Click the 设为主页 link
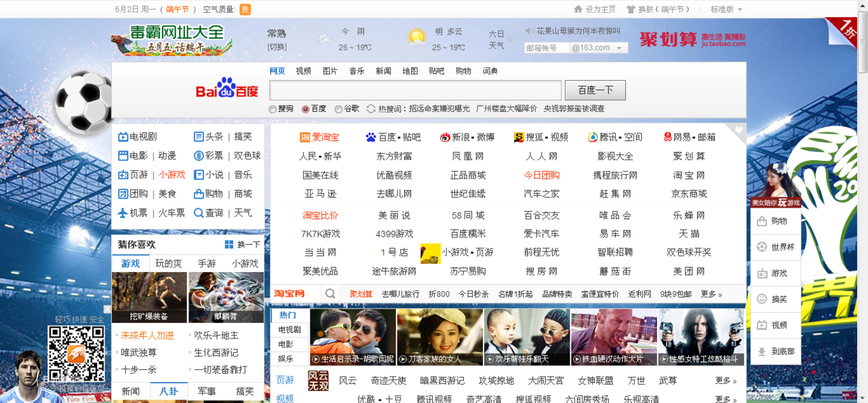The image size is (868, 403). [601, 9]
